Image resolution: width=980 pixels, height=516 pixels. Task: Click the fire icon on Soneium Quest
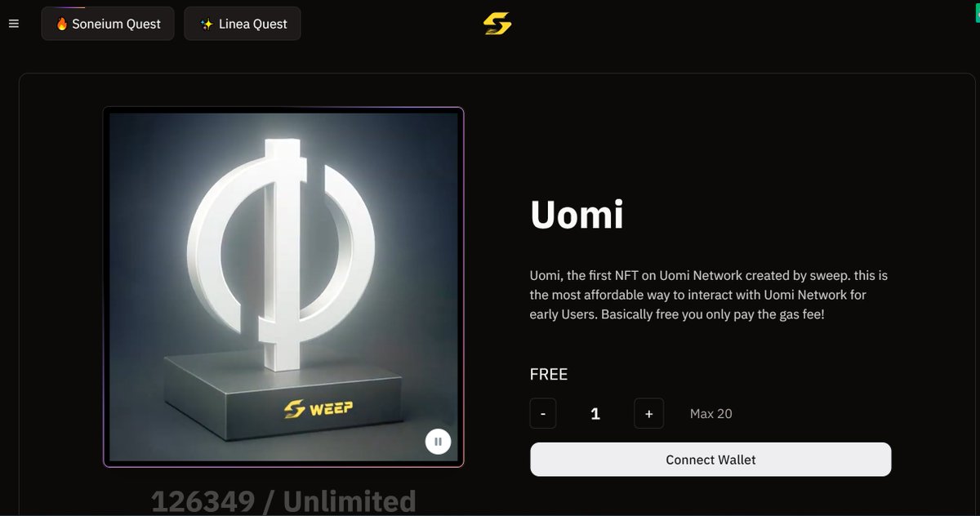point(61,24)
